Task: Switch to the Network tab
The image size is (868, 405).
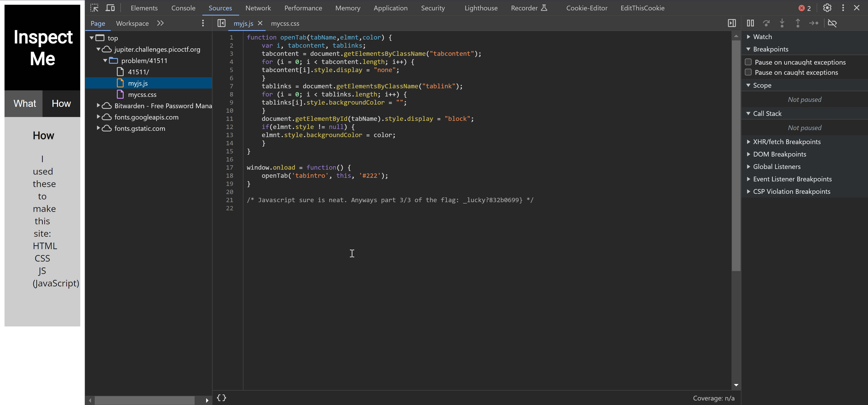Action: [258, 8]
